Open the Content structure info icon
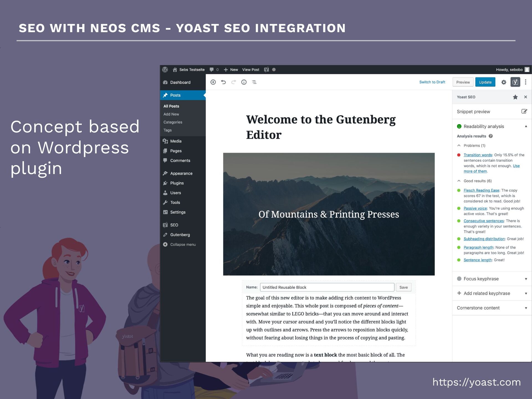Screen dimensions: 532x399 pyautogui.click(x=244, y=82)
